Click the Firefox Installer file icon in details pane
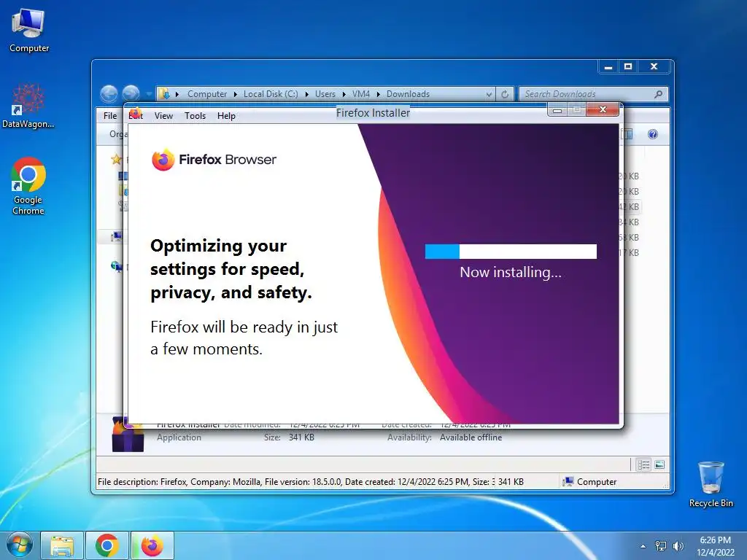 pos(128,435)
